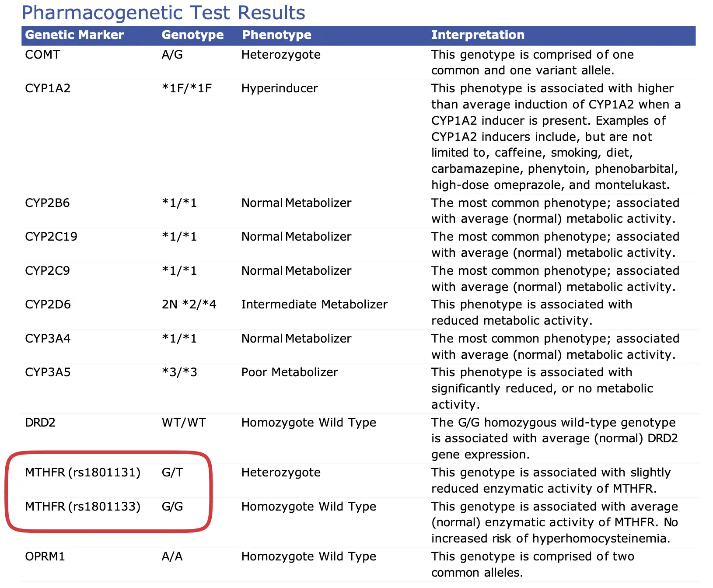This screenshot has height=588, width=713.
Task: Click the CYP2C19 marker name
Action: [x=51, y=237]
